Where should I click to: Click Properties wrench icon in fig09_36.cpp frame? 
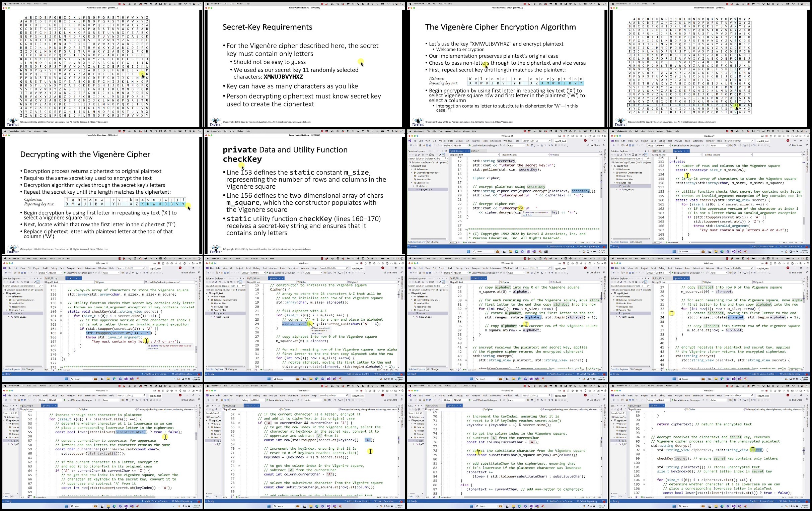[x=440, y=155]
